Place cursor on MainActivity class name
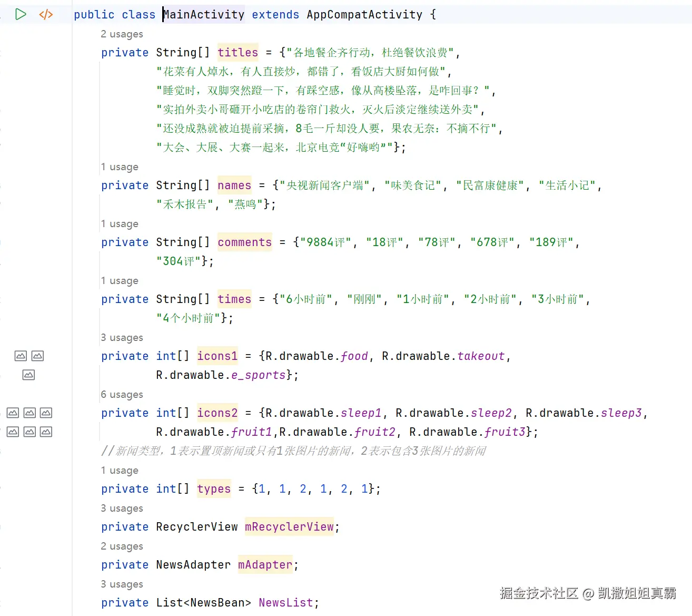 (x=203, y=14)
